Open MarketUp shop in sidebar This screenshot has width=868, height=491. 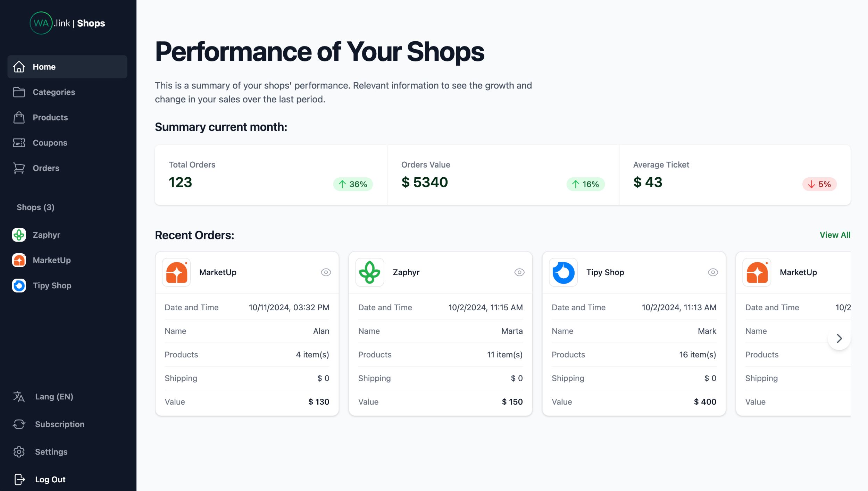(x=51, y=260)
